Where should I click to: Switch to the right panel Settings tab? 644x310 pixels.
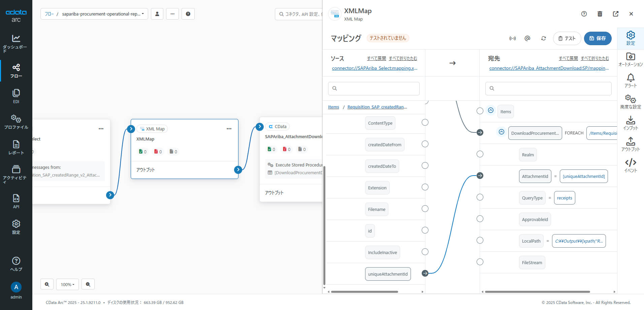click(631, 38)
